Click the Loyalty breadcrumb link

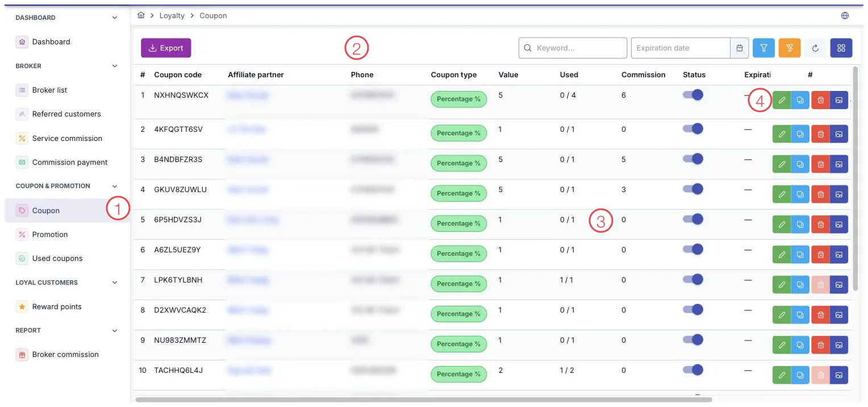(172, 15)
